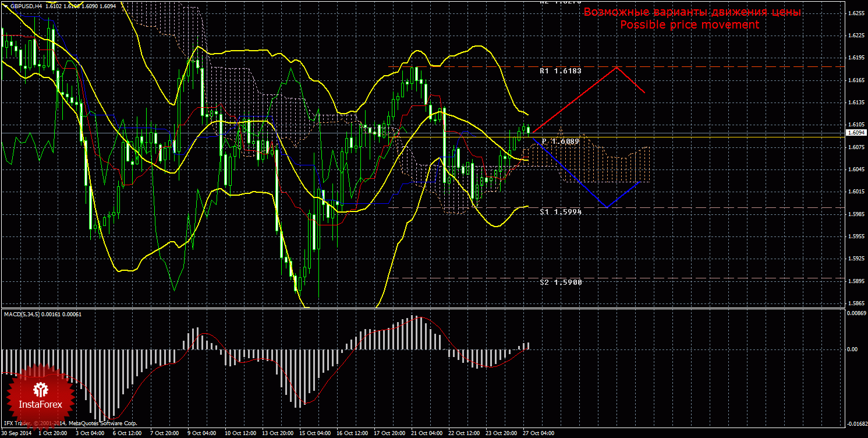868x438 pixels.
Task: Click the 'Possible price movement' text
Action: pyautogui.click(x=689, y=25)
